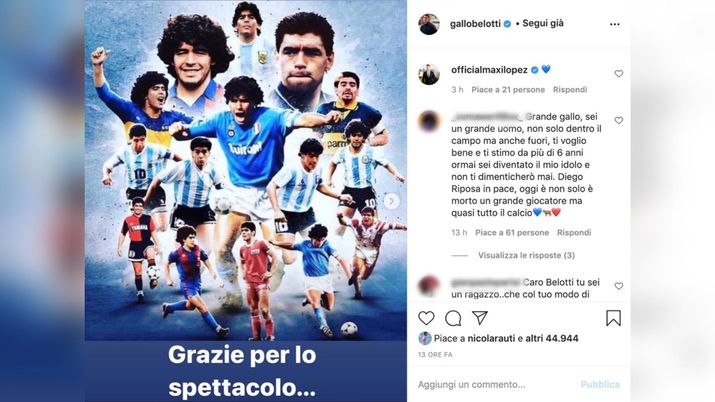Viewport: 715px width, 402px height.
Task: Go to next photo with carousel arrow
Action: [391, 201]
